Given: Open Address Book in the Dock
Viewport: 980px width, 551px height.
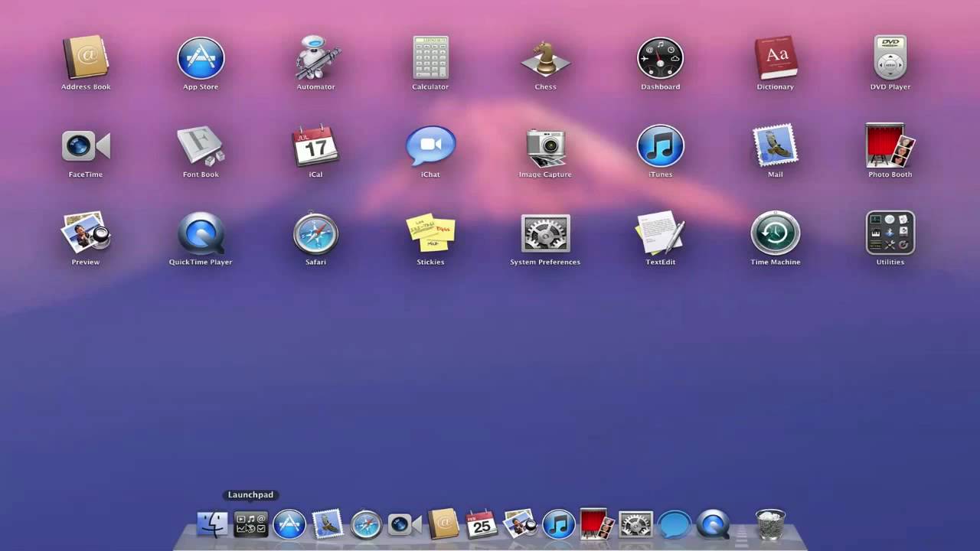Looking at the screenshot, I should [x=443, y=524].
